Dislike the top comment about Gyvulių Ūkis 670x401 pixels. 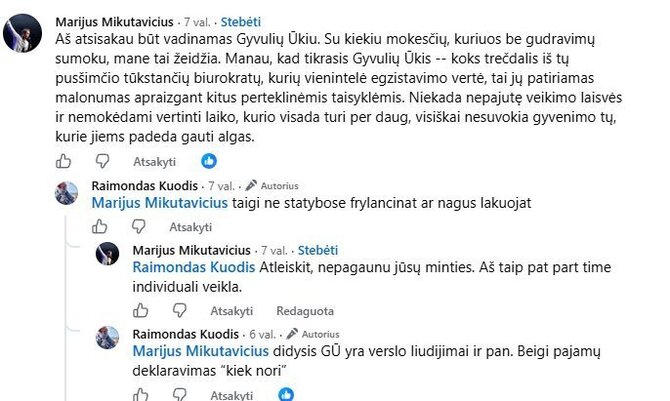103,162
